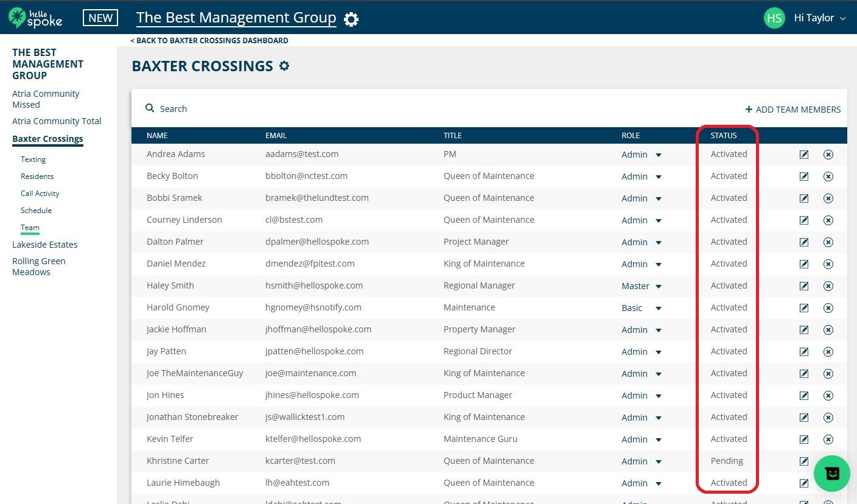Image resolution: width=857 pixels, height=504 pixels.
Task: Edit Haley Smith's team member record
Action: point(804,286)
